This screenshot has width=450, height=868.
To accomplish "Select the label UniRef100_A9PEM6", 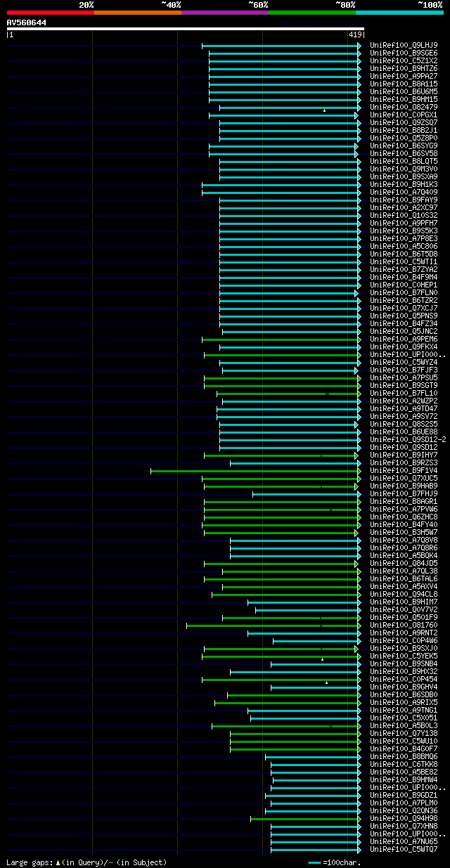I will point(404,339).
